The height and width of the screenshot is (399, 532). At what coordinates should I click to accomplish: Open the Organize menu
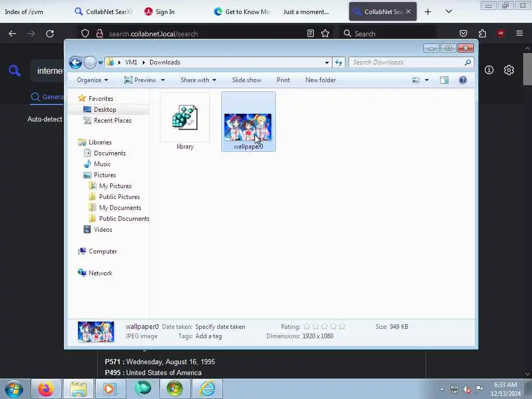(92, 80)
